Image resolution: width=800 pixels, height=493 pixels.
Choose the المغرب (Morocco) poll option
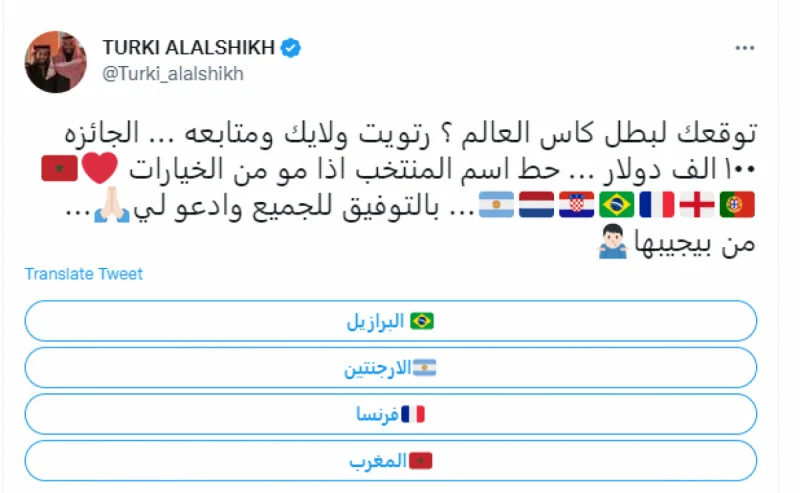click(390, 460)
